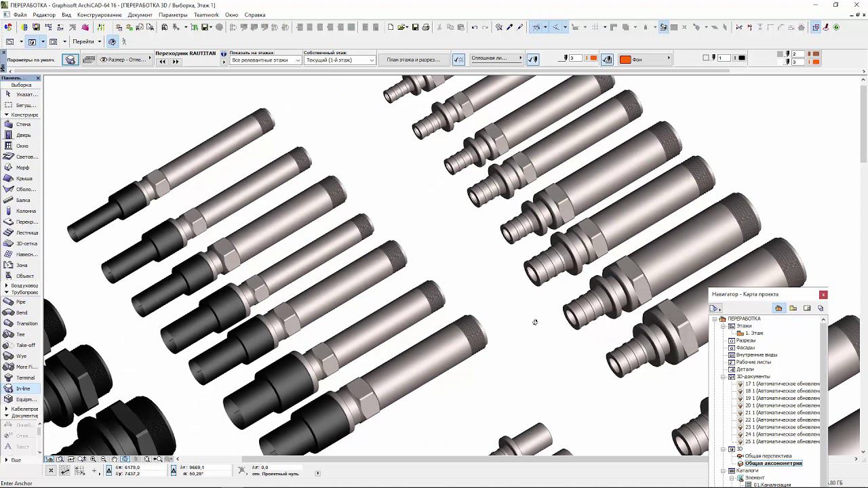Click the 'План этажа и разрез...' button
The width and height of the screenshot is (868, 488).
pos(414,60)
